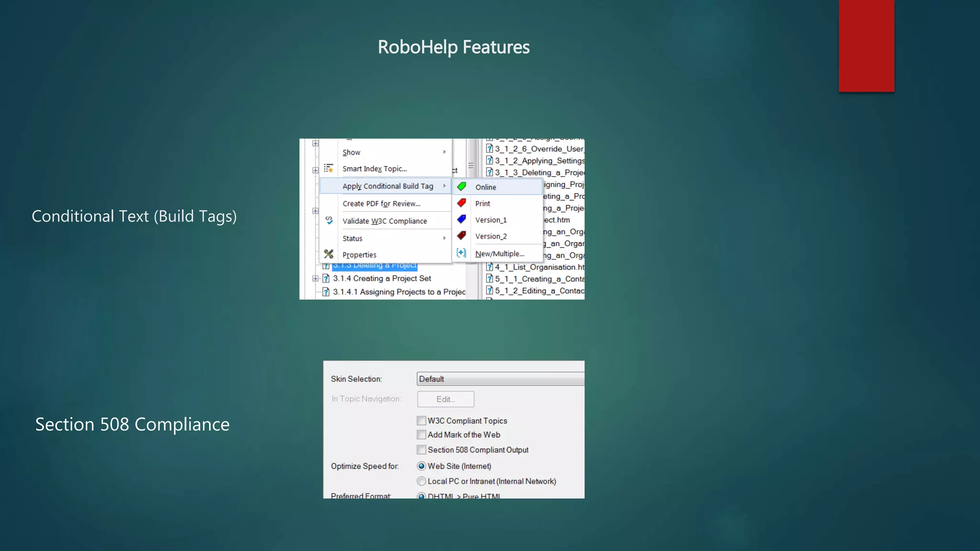Click file icon of 5_1_2_Editing_a_Contac
The image size is (980, 551).
coord(490,290)
